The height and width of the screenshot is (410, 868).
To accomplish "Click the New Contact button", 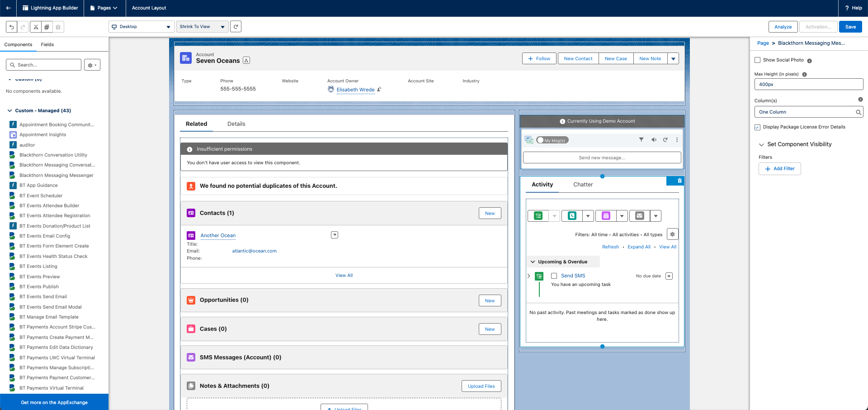I will [578, 59].
